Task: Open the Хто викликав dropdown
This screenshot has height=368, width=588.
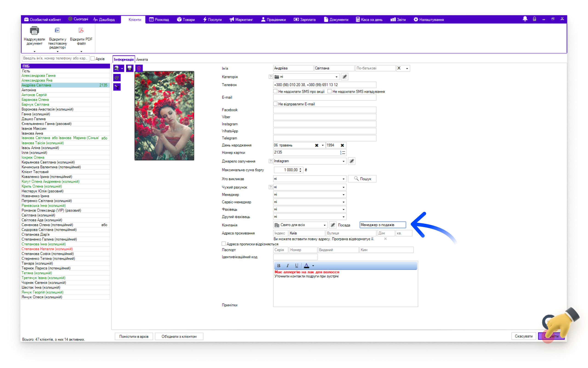Action: coord(344,179)
